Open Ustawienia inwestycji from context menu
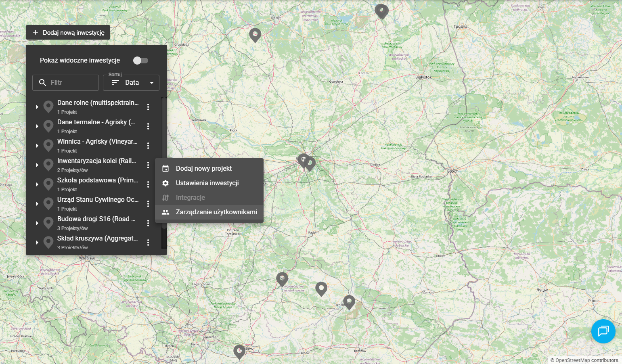This screenshot has height=364, width=622. click(x=209, y=183)
